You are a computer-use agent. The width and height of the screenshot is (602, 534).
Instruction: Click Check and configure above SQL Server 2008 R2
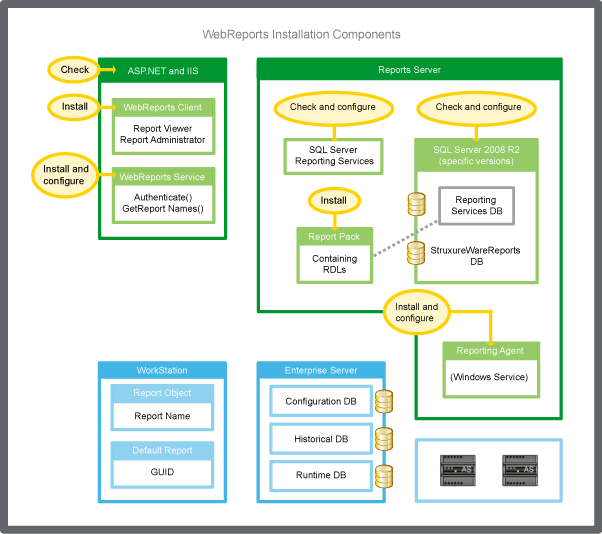pyautogui.click(x=478, y=107)
